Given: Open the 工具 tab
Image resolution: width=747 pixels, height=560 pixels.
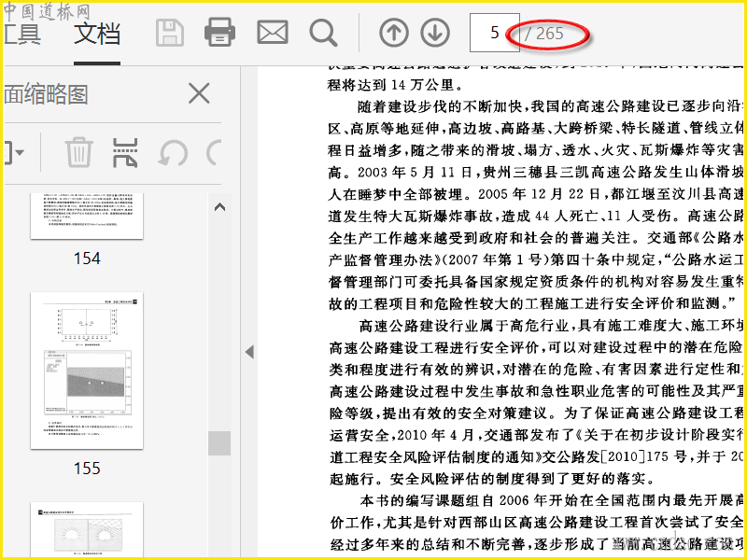Looking at the screenshot, I should pos(21,34).
